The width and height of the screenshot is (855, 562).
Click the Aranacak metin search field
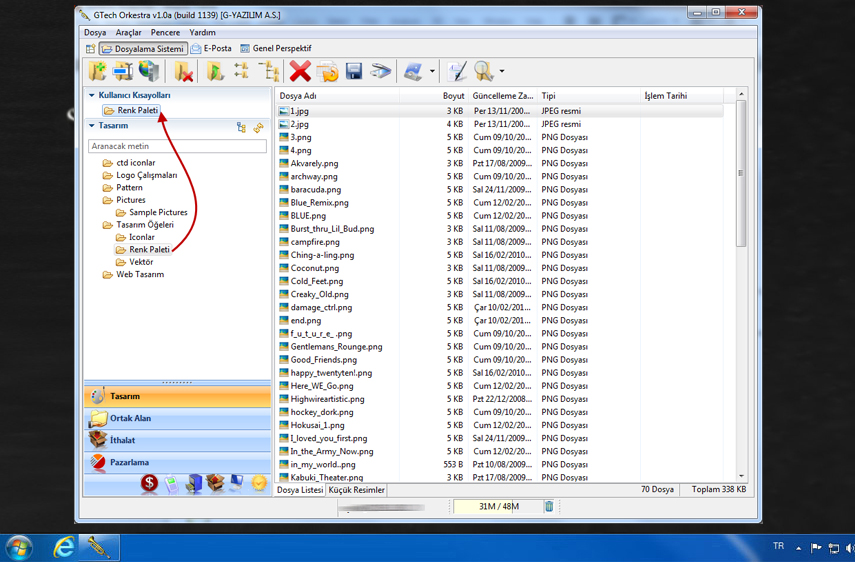(177, 146)
